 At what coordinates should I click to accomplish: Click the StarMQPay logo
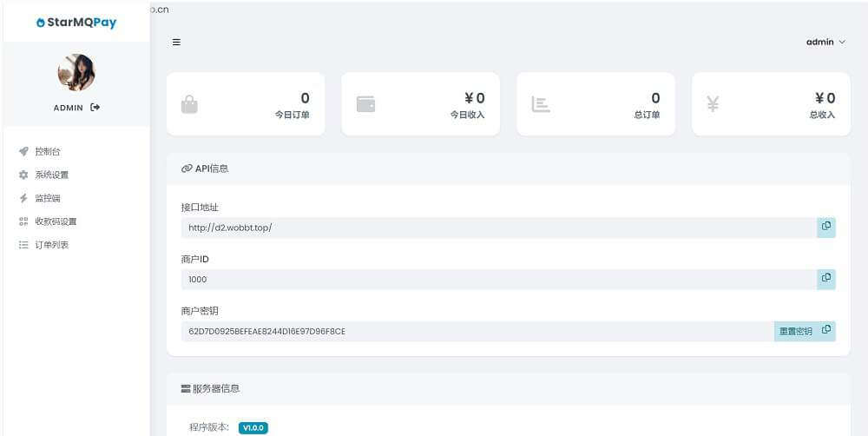[x=76, y=23]
